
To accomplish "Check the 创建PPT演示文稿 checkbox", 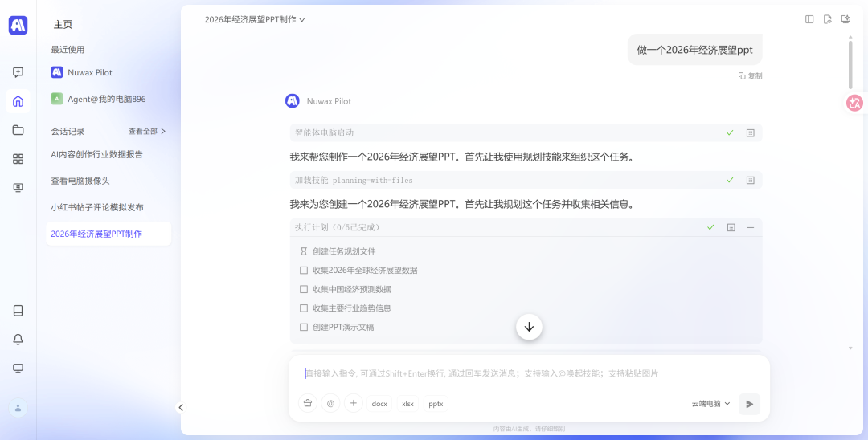I will coord(303,328).
